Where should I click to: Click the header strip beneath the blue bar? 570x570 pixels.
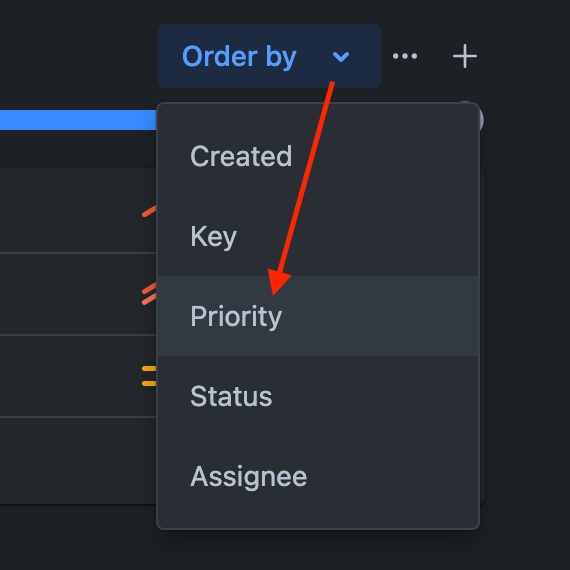(78, 149)
